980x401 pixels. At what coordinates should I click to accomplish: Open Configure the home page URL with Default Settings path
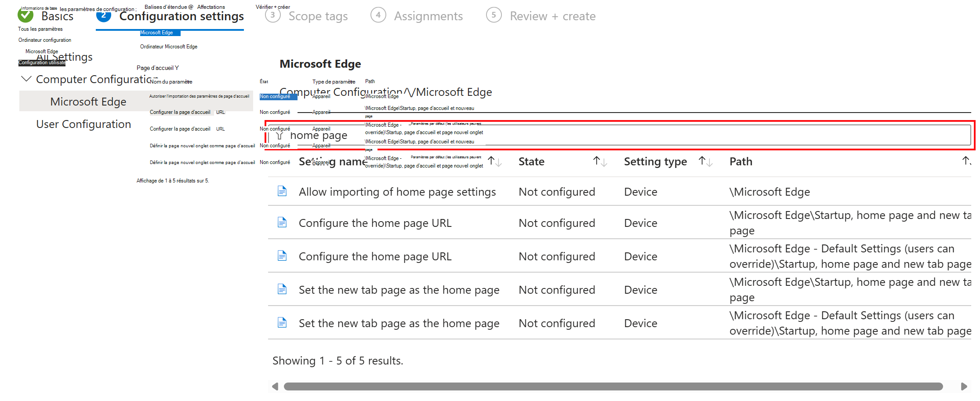[375, 256]
